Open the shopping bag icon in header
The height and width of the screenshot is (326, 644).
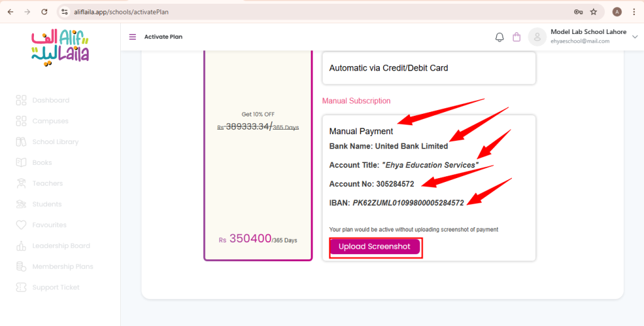(x=517, y=37)
